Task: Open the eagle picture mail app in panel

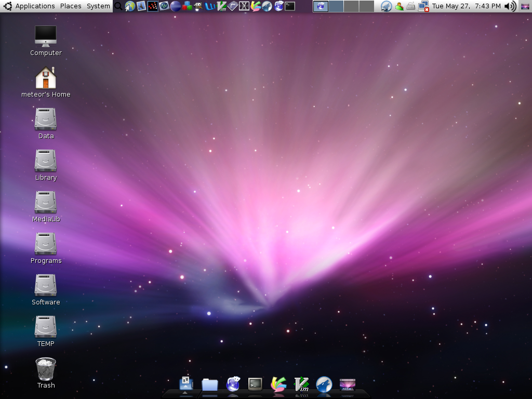Action: pos(141,6)
